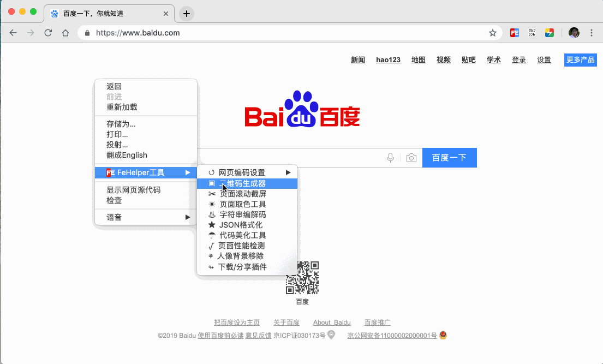Click the reload page icon
Viewport: 603px width, 364px height.
point(48,33)
